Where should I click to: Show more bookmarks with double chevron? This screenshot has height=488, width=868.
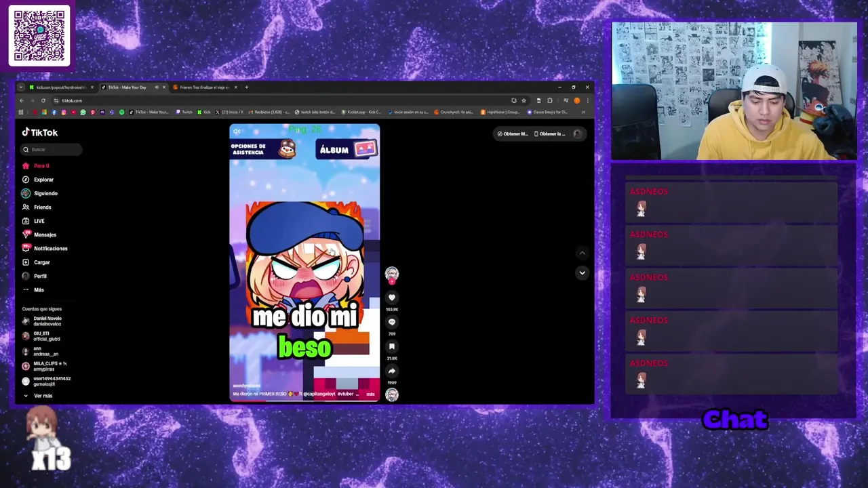pos(584,112)
